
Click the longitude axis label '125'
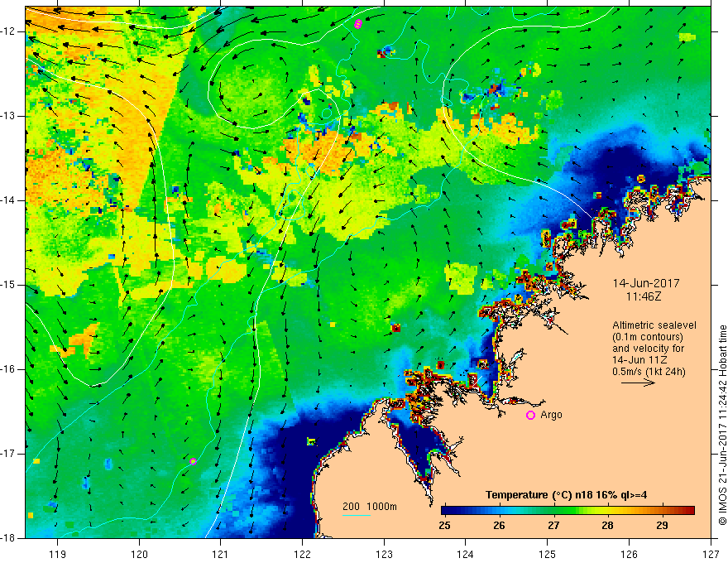(x=548, y=554)
